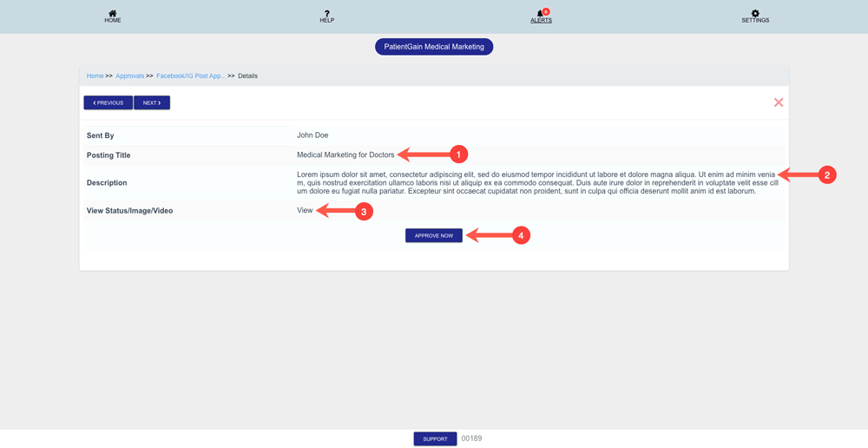Select the 'Medical Marketing for Doctors' title

click(x=345, y=155)
